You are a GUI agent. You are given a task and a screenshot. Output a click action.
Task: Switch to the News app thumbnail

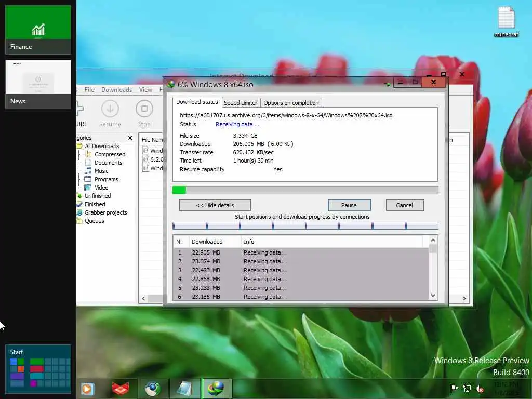pyautogui.click(x=38, y=84)
